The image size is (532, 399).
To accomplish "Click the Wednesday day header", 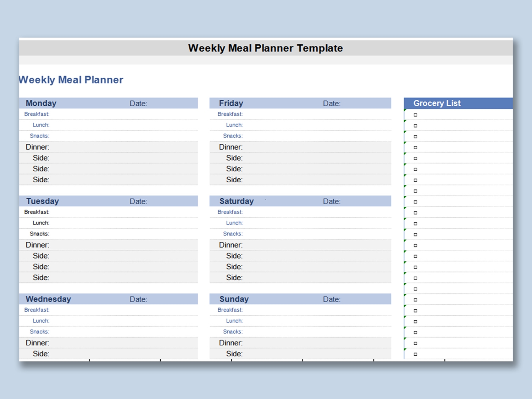I will tap(48, 299).
